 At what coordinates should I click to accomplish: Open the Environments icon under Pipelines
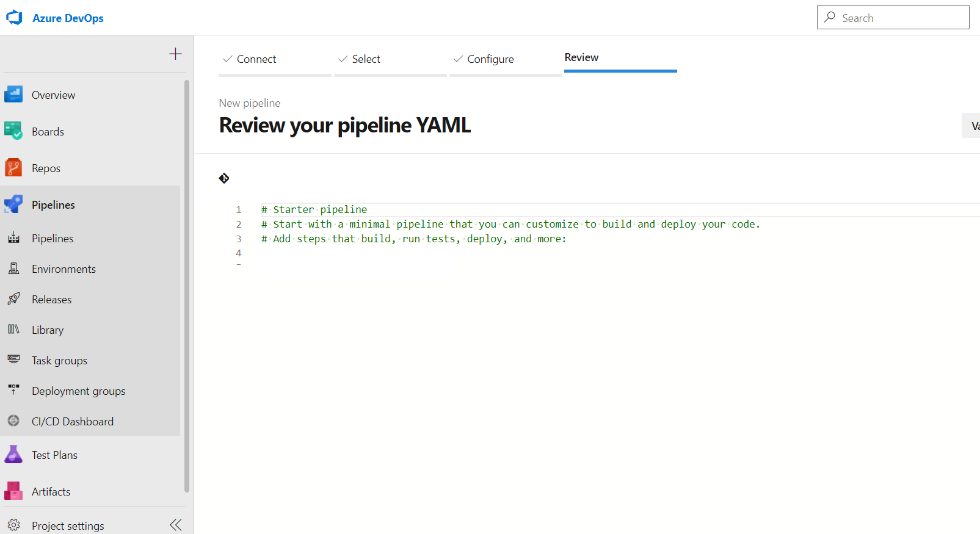pyautogui.click(x=13, y=269)
